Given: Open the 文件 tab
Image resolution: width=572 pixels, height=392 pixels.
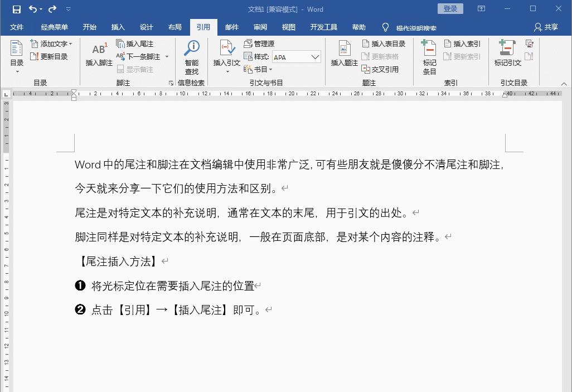Looking at the screenshot, I should click(17, 27).
